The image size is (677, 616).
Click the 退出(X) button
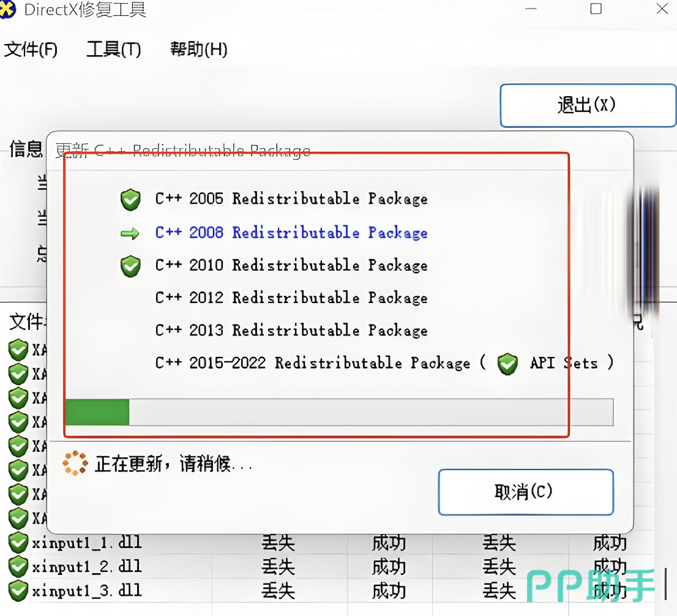588,105
